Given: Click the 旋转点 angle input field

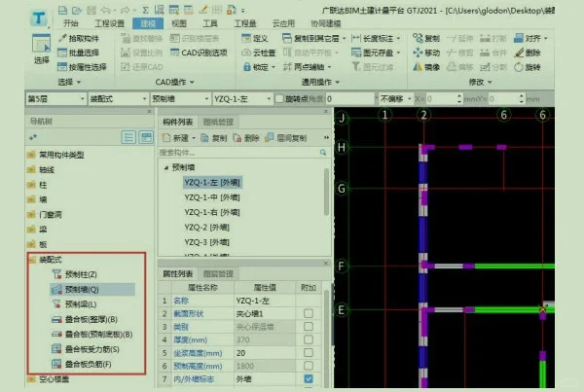Looking at the screenshot, I should 350,99.
